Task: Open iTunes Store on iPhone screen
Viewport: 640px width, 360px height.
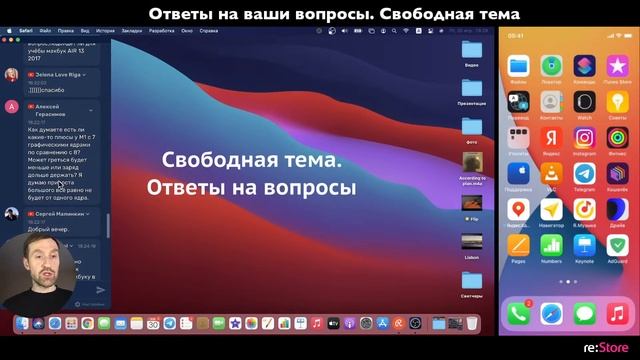Action: click(x=618, y=66)
